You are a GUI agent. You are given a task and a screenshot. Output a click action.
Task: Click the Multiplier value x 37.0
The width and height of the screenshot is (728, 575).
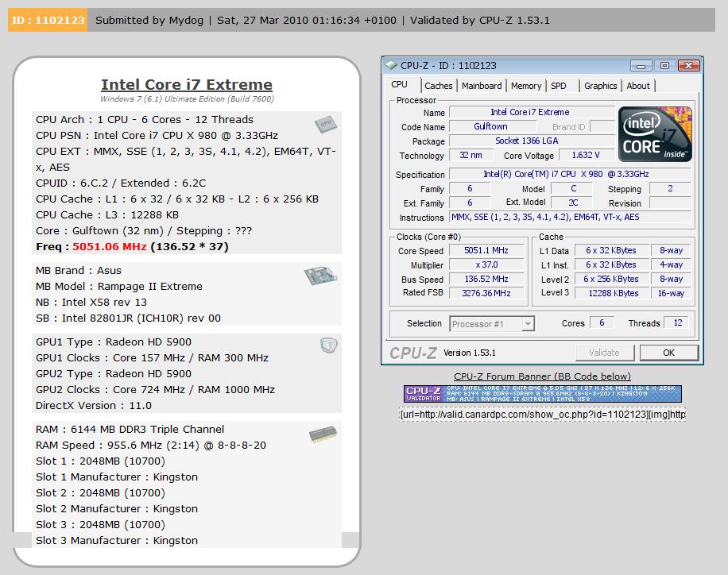[486, 265]
